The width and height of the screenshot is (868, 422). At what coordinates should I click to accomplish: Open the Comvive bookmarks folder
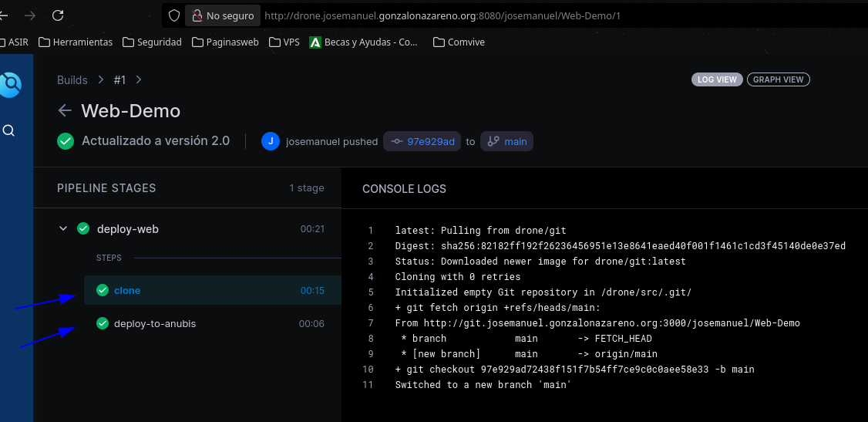click(x=459, y=42)
